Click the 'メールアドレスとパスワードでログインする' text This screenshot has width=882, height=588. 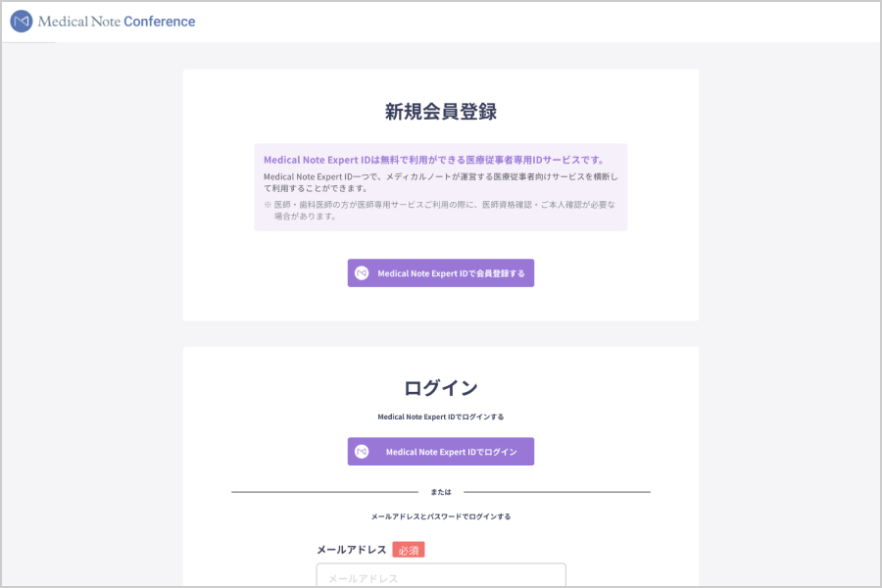pos(440,516)
